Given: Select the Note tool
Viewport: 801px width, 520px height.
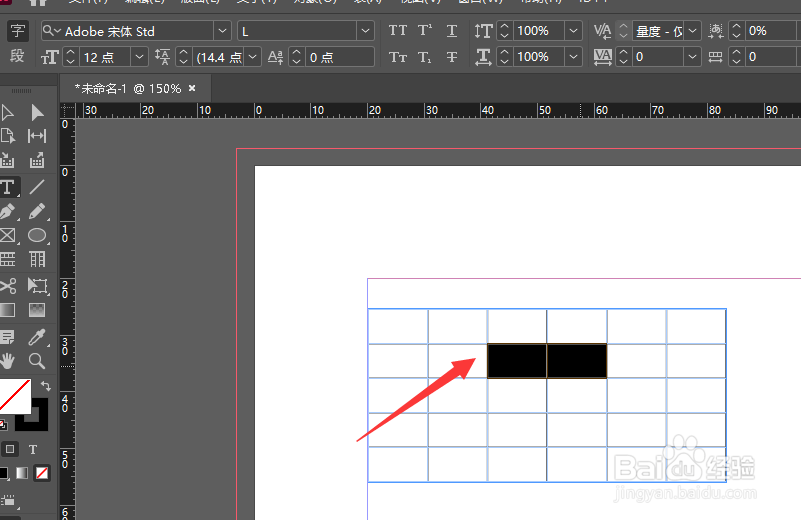Looking at the screenshot, I should click(x=7, y=337).
